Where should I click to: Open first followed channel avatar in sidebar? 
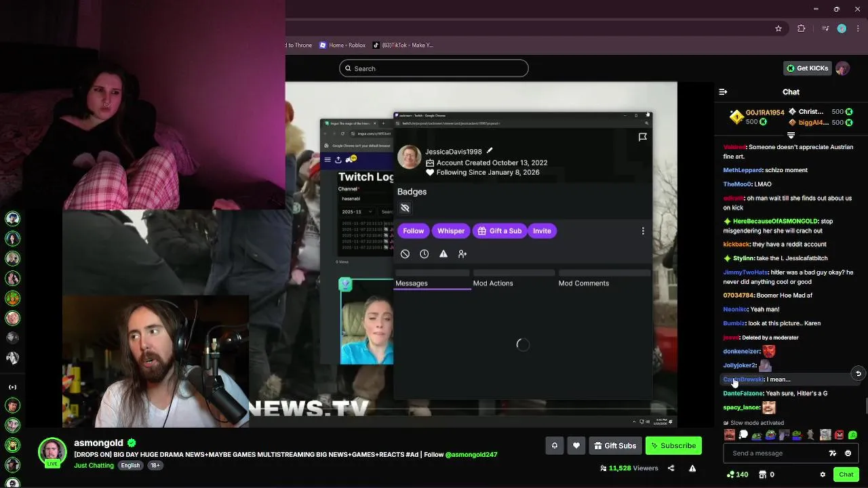coord(12,218)
